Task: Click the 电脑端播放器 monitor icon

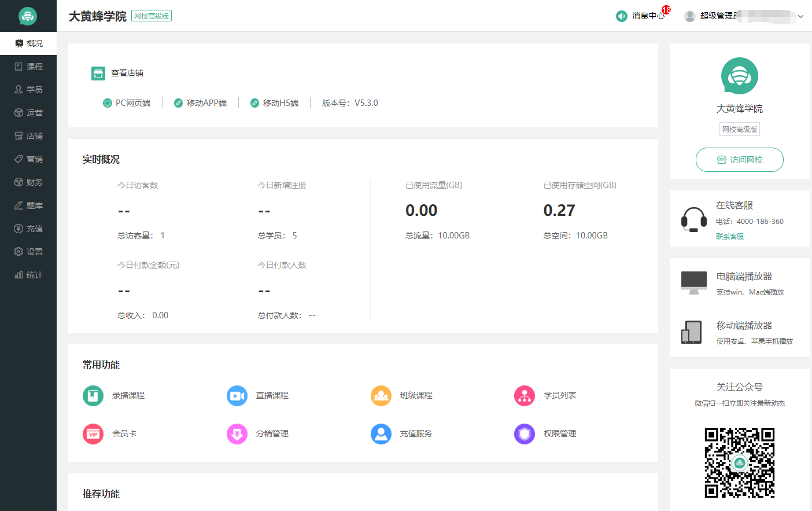Action: click(x=694, y=282)
